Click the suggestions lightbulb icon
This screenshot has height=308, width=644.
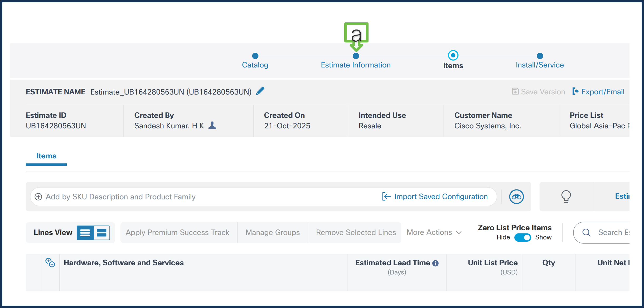coord(566,196)
